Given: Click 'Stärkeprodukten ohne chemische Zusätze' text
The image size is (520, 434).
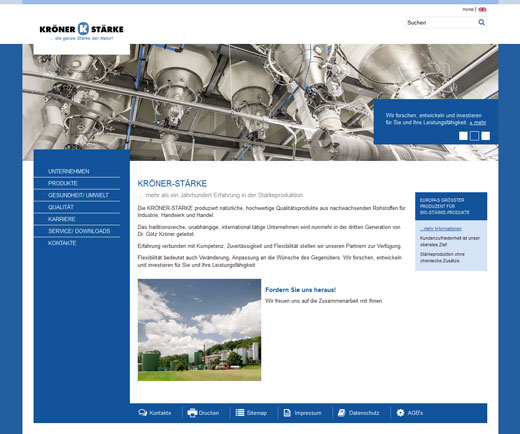Looking at the screenshot, I should click(x=442, y=257).
